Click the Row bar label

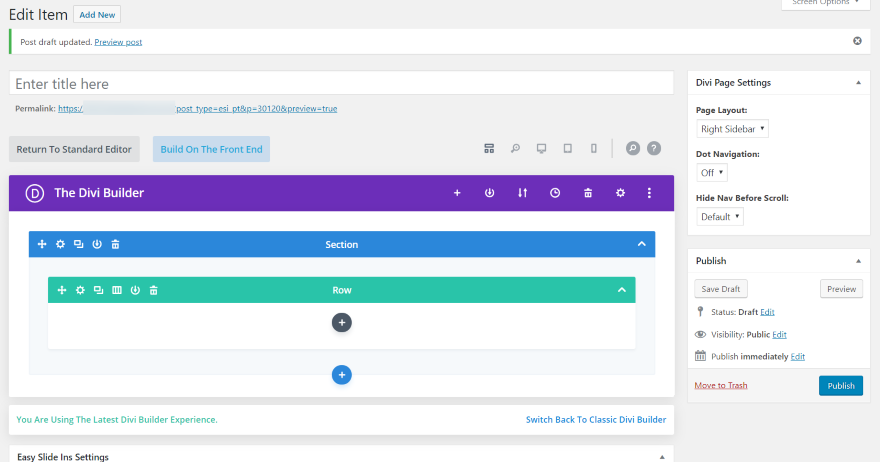point(341,290)
